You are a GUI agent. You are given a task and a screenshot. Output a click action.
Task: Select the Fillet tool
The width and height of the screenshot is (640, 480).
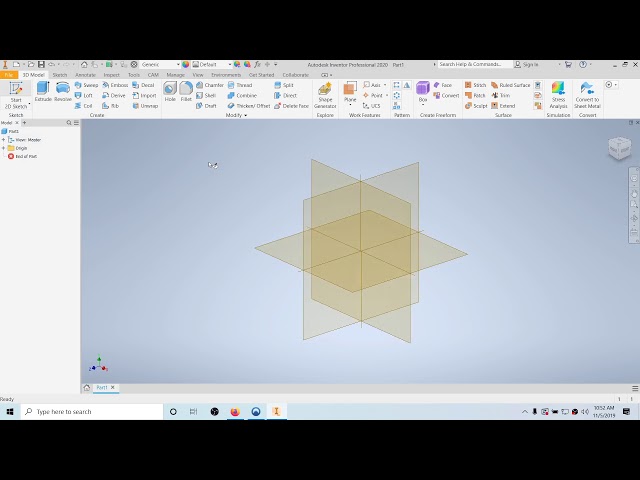(x=186, y=91)
